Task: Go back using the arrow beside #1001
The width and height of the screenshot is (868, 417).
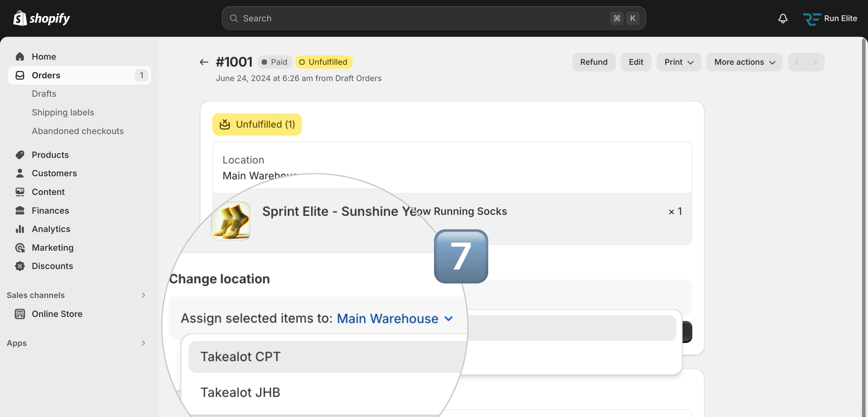Action: click(x=203, y=62)
